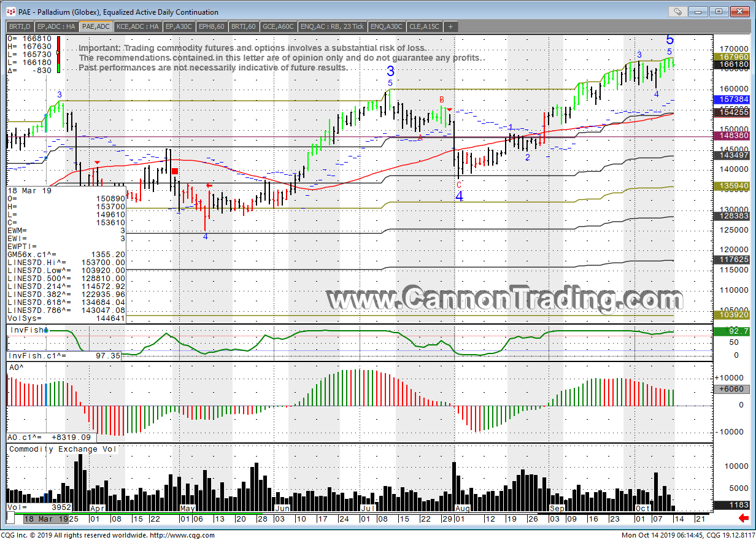Add a new chart tab with plus
Viewport: 756px width, 540px height.
coord(451,26)
